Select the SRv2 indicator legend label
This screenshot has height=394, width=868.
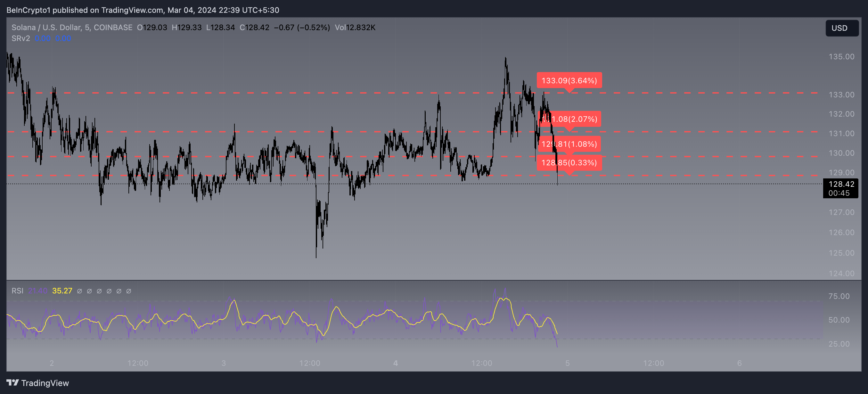[x=20, y=38]
